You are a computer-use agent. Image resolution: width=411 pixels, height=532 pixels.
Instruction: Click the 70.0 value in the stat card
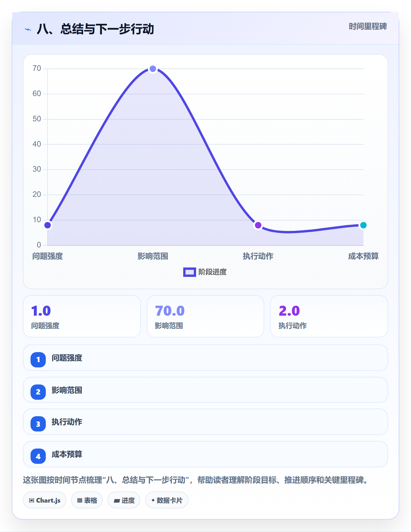pyautogui.click(x=170, y=311)
